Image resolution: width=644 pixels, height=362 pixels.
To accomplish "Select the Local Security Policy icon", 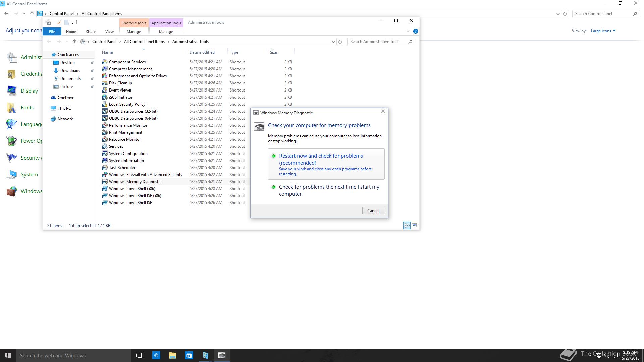I will [x=105, y=104].
